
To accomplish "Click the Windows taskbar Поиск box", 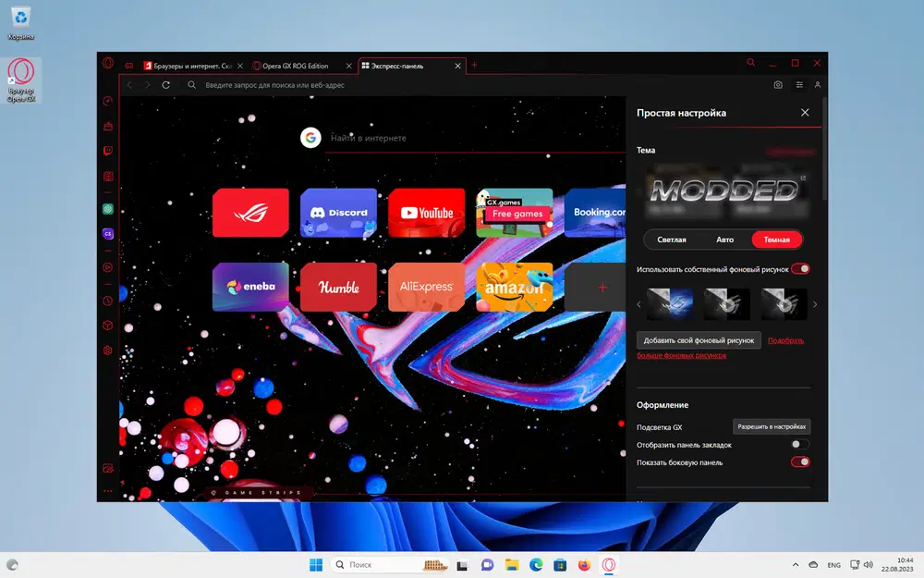I will (389, 565).
